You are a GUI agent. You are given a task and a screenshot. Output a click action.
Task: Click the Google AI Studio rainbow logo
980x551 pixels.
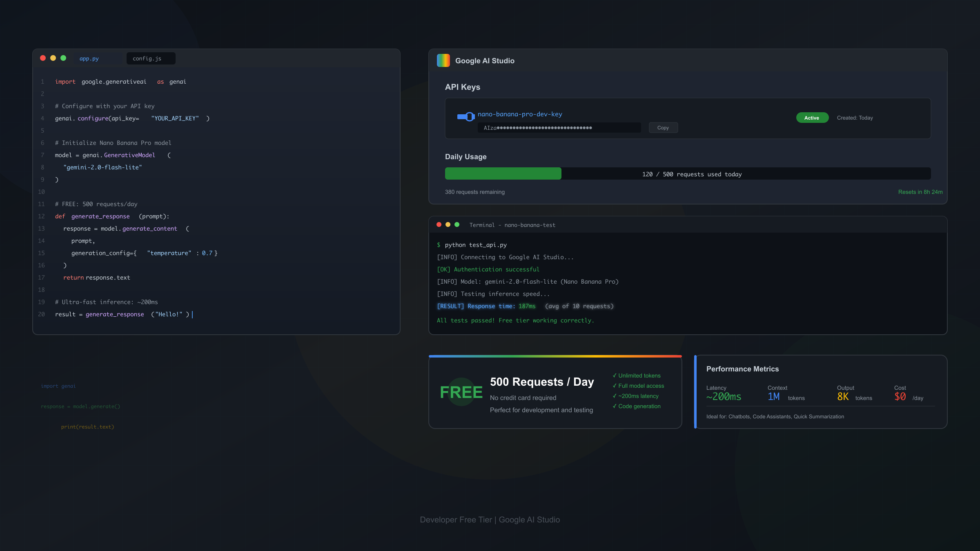click(x=443, y=60)
